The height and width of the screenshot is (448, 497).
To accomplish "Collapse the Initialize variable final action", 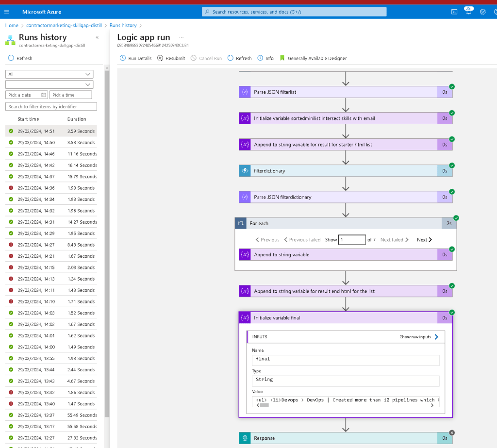I will 346,318.
